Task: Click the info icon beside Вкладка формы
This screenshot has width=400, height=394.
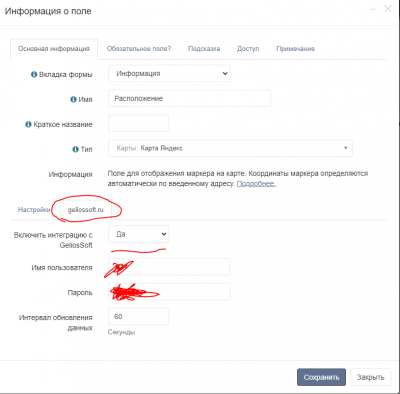Action: click(x=34, y=74)
